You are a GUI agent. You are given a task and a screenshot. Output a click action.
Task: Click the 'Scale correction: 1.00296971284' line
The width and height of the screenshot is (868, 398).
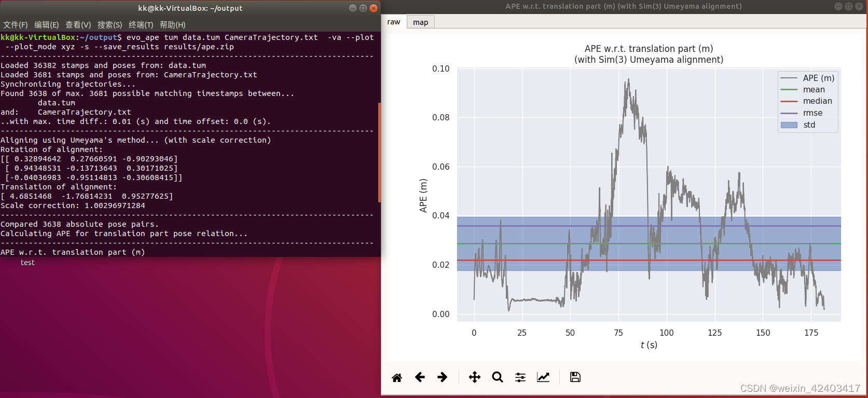[x=73, y=205]
